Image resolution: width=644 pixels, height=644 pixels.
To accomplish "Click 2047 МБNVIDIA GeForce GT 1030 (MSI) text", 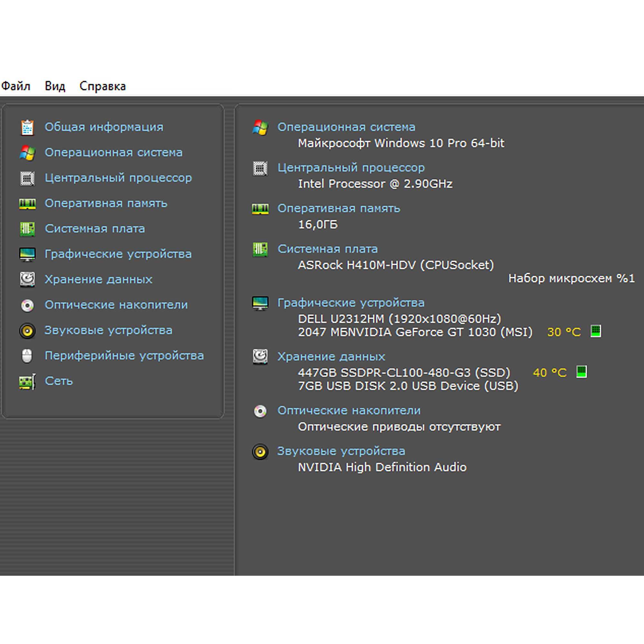I will (x=415, y=332).
